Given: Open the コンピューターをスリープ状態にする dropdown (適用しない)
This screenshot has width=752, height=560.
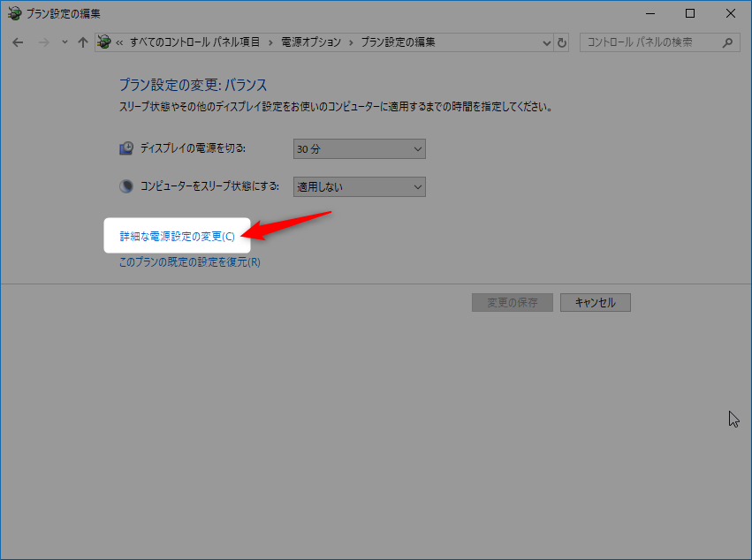Looking at the screenshot, I should (360, 187).
